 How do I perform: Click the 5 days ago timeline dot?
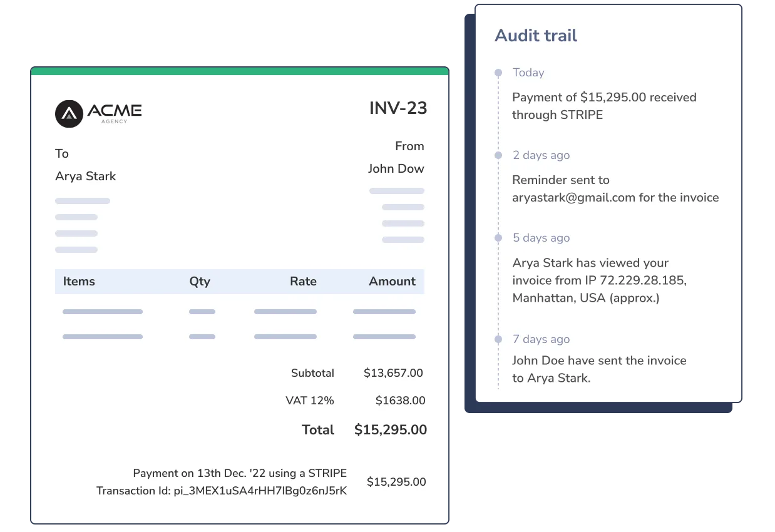click(498, 238)
